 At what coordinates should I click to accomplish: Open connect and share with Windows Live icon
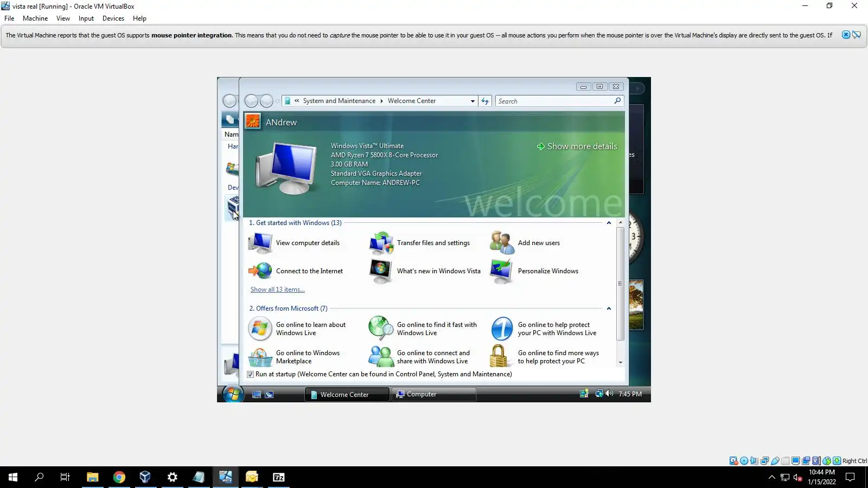[381, 357]
